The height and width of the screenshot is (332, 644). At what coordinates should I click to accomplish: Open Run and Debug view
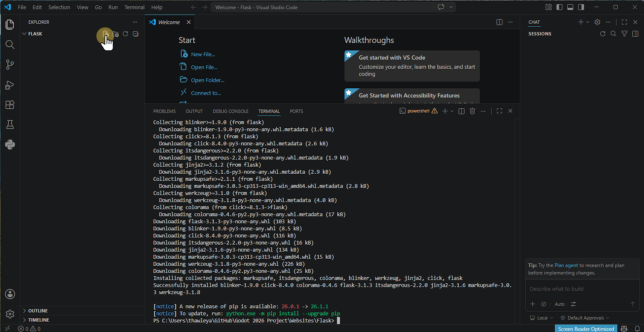click(10, 85)
